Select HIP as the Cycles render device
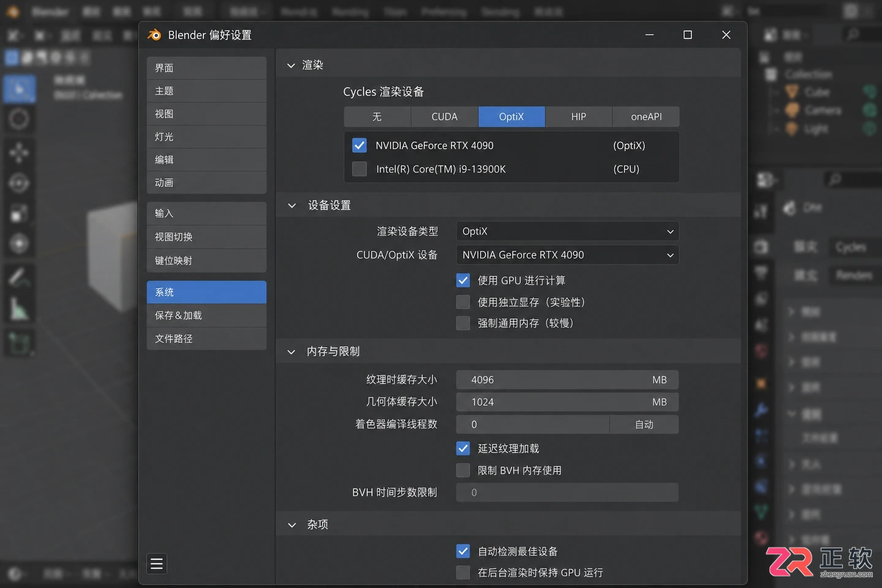 pyautogui.click(x=579, y=116)
